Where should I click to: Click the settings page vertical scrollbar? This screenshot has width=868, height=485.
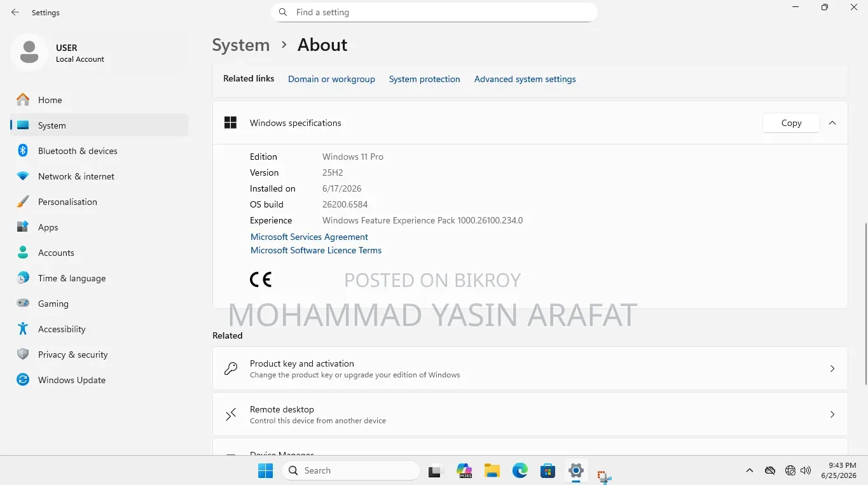pyautogui.click(x=865, y=303)
